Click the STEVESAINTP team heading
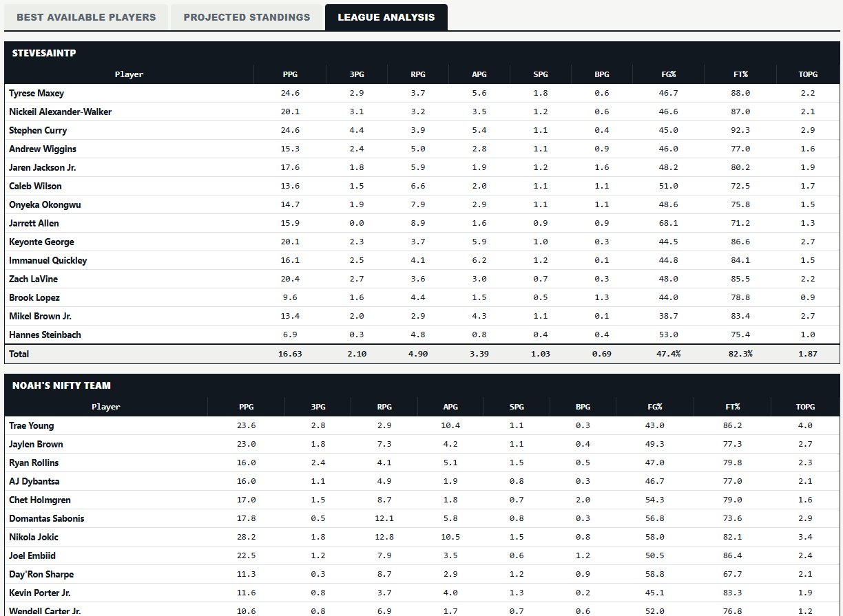 44,53
